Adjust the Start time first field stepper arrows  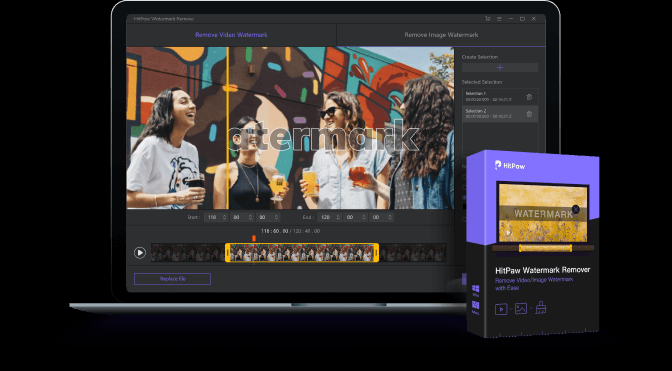click(x=224, y=218)
